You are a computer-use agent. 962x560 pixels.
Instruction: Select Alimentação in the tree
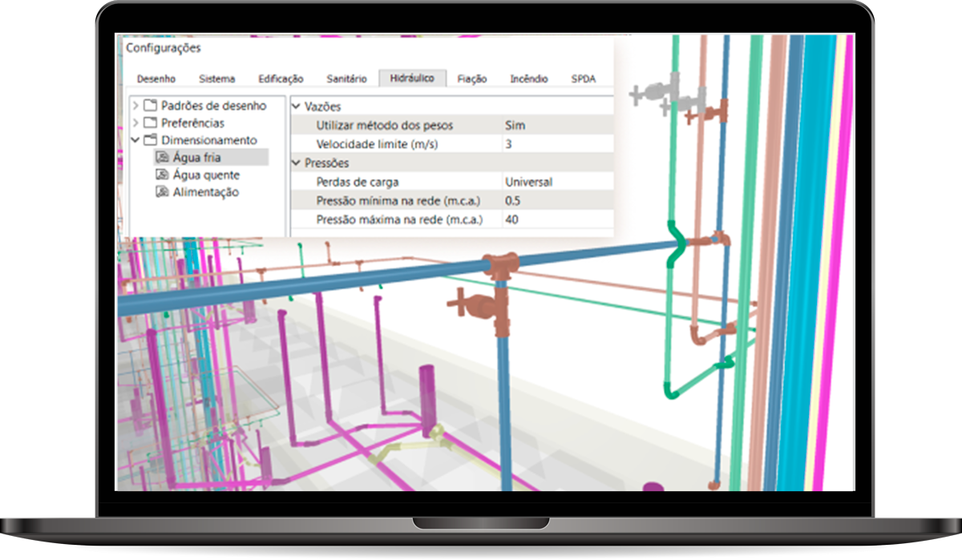click(x=205, y=192)
